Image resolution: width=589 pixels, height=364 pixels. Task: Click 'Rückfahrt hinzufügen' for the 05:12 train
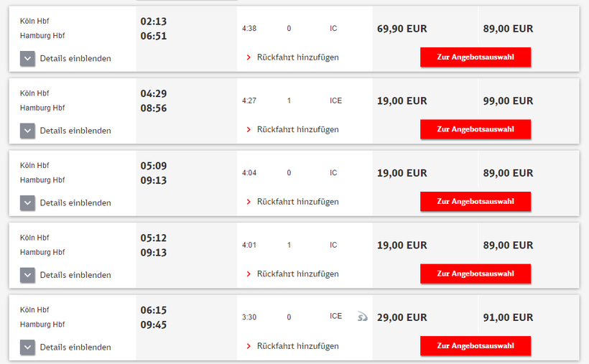coord(297,274)
